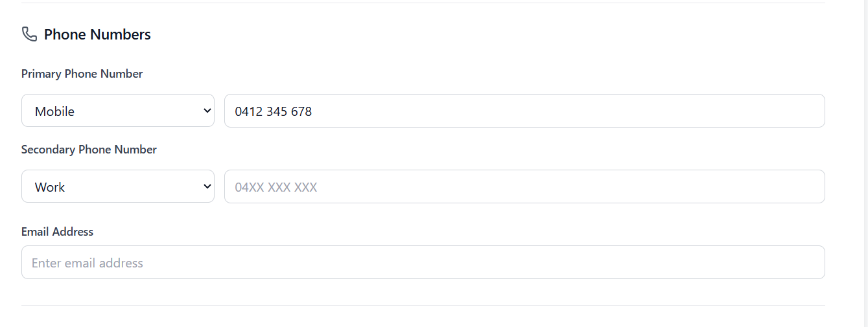This screenshot has width=868, height=327.
Task: Click the 'Secondary Phone Number' label
Action: coord(89,150)
